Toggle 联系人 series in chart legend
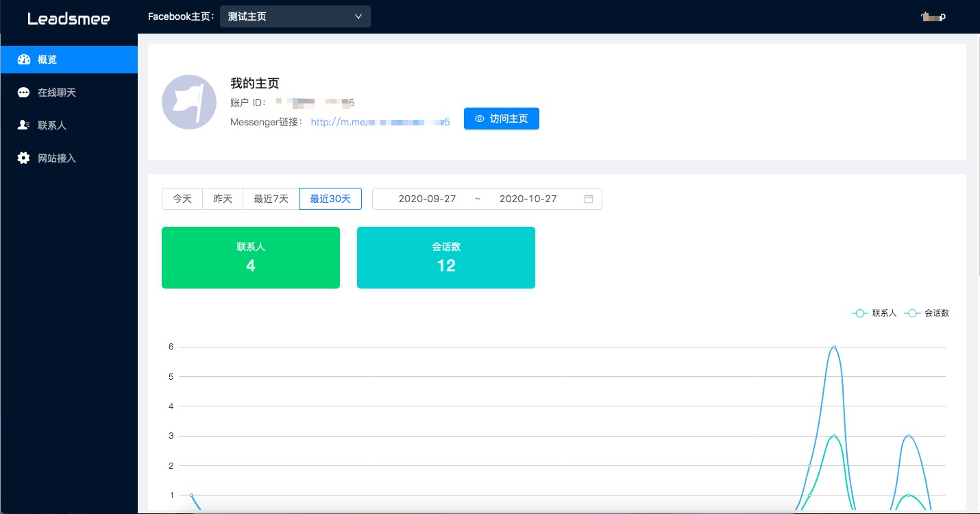This screenshot has width=980, height=514. click(x=874, y=313)
